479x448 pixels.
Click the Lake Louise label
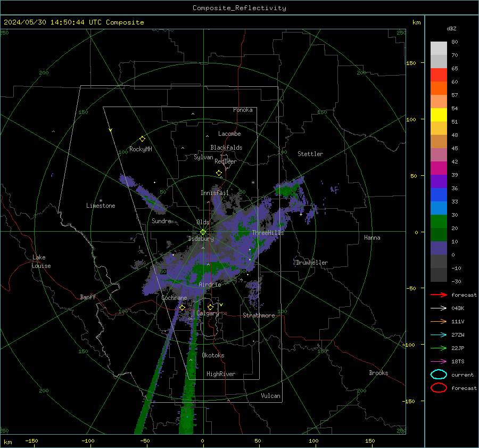pos(41,262)
